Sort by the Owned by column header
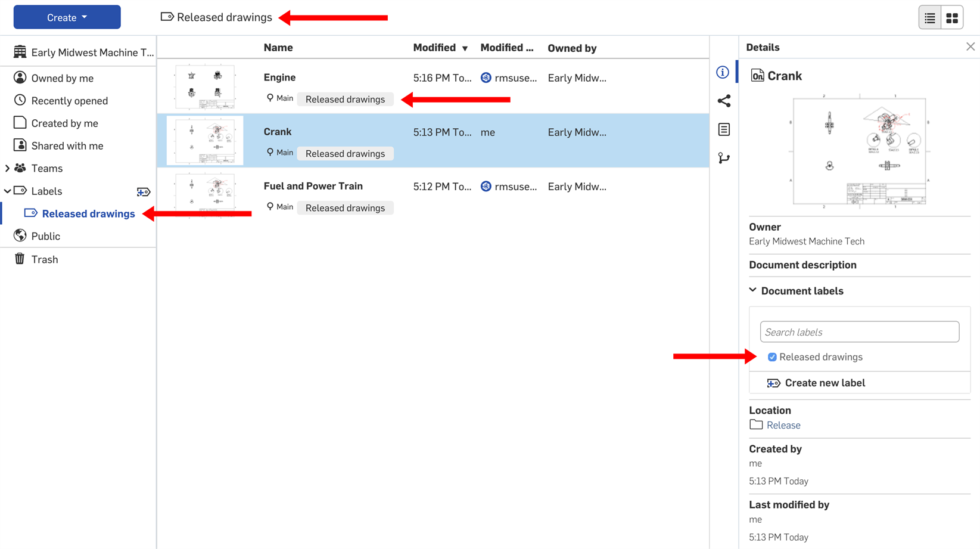980x549 pixels. (x=572, y=48)
